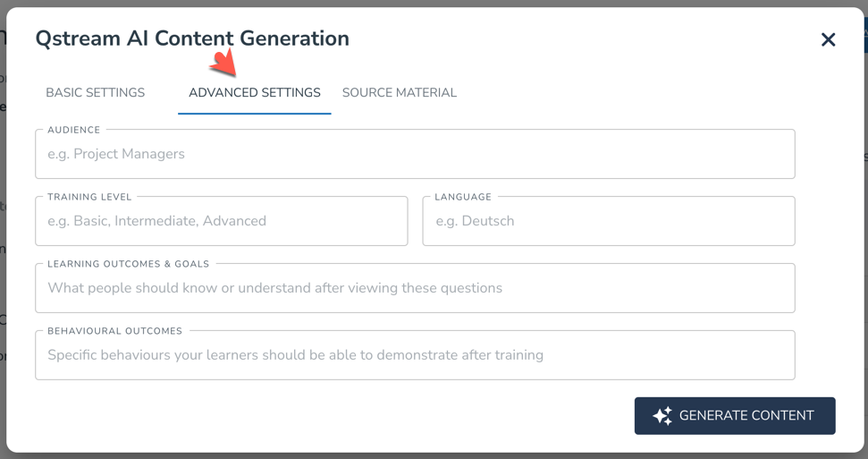Click the sparkle icon on Generate Content
This screenshot has width=868, height=459.
click(662, 416)
